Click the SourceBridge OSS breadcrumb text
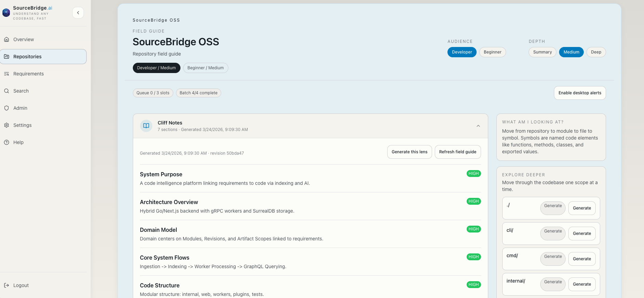644x298 pixels. [156, 20]
